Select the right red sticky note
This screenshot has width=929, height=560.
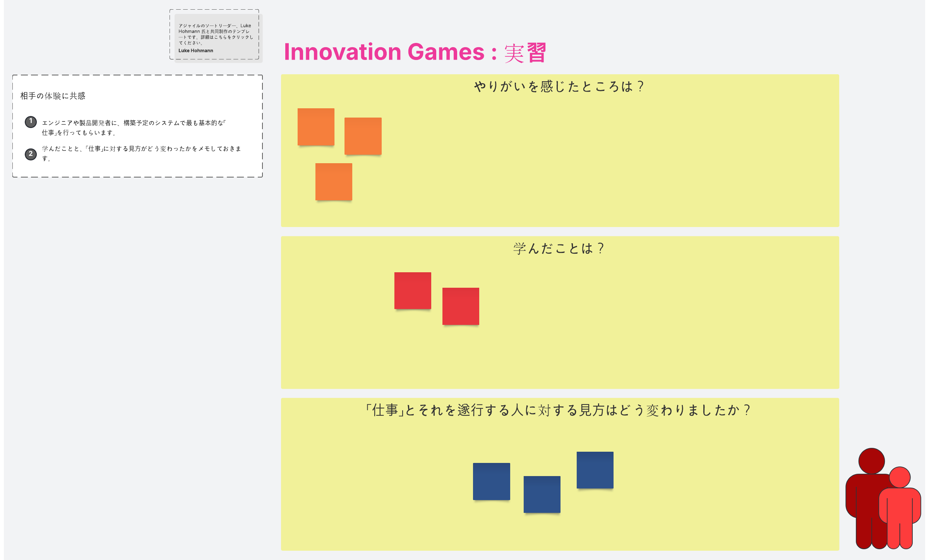tap(461, 306)
